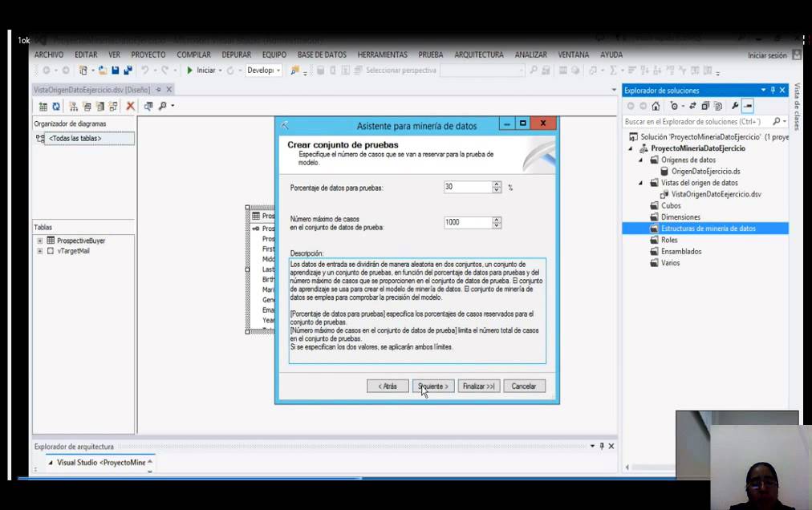The height and width of the screenshot is (510, 812).
Task: Click the Número máximo de casos input field
Action: pos(468,223)
